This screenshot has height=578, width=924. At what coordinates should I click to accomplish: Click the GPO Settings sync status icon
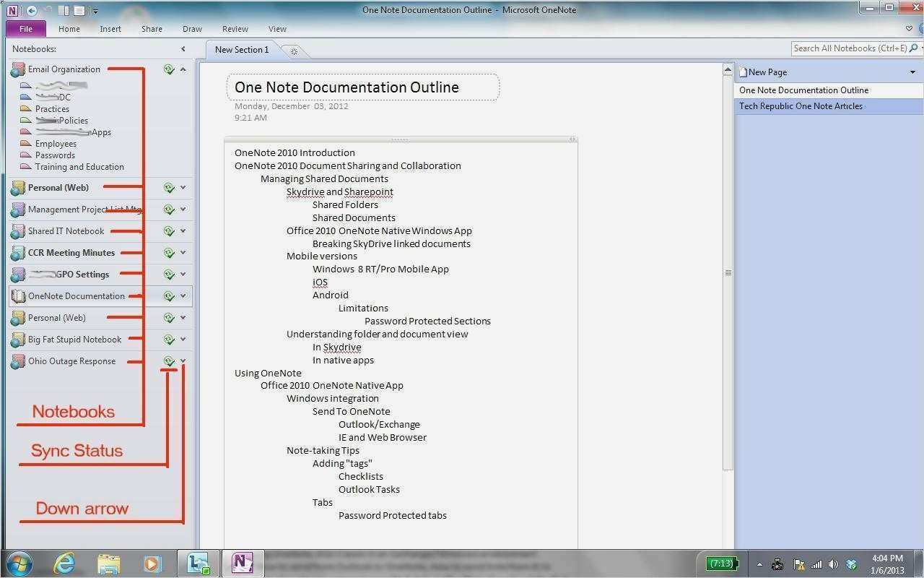tap(169, 275)
